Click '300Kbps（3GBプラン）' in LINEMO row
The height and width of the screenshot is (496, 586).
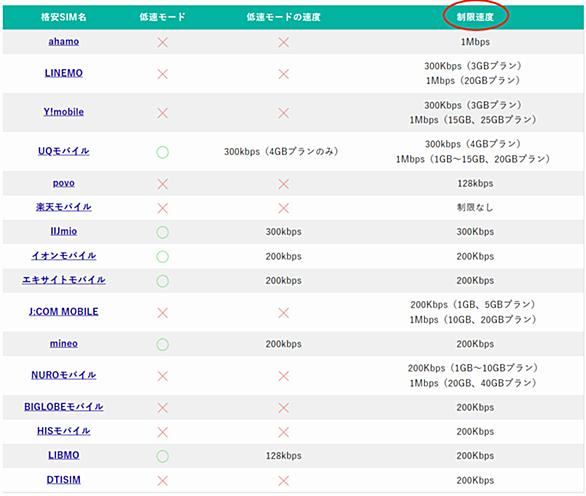pos(473,66)
